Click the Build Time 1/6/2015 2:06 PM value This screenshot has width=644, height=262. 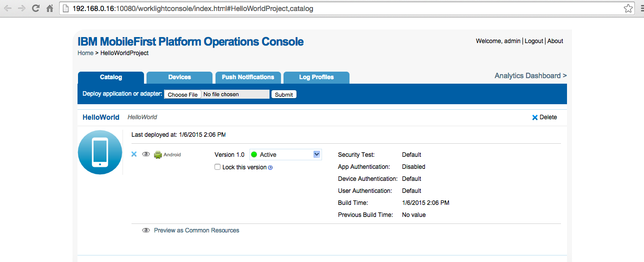click(x=425, y=203)
